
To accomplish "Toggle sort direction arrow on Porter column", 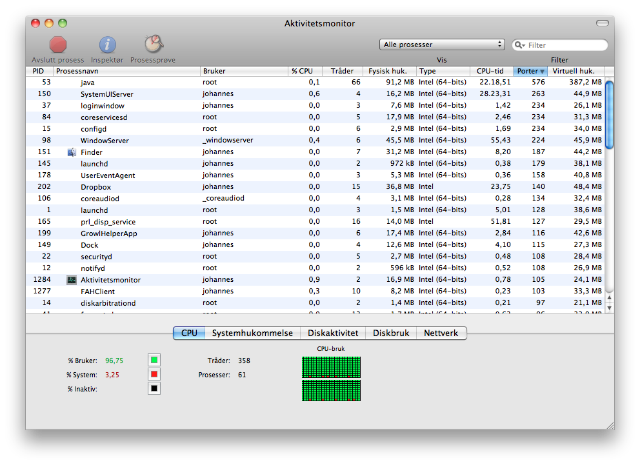I will point(542,71).
